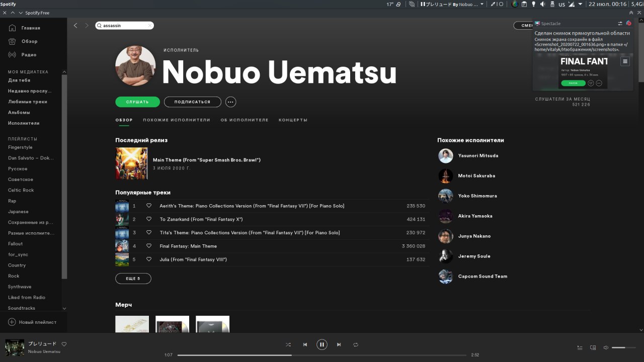The width and height of the screenshot is (644, 362).
Task: Like Julia track with heart icon
Action: pyautogui.click(x=149, y=259)
